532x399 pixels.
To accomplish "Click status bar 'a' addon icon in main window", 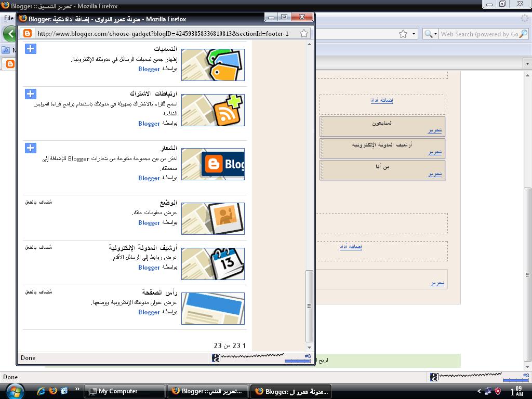I will pos(434,377).
